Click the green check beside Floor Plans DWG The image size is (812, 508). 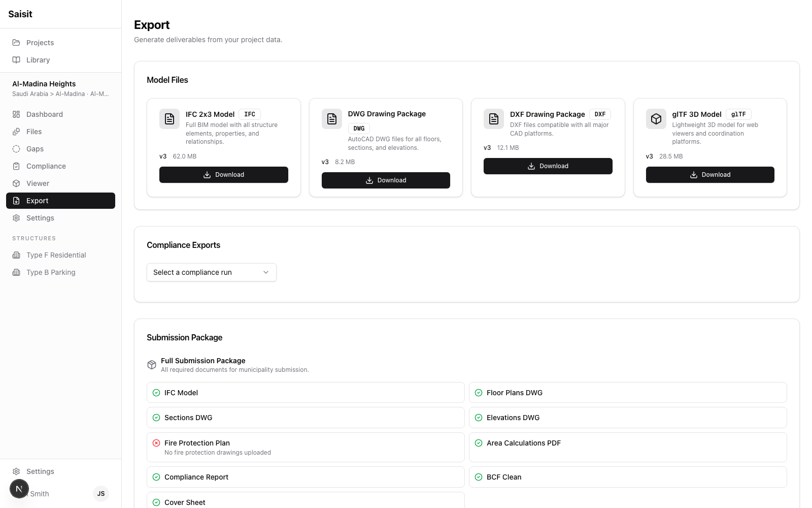click(x=479, y=393)
